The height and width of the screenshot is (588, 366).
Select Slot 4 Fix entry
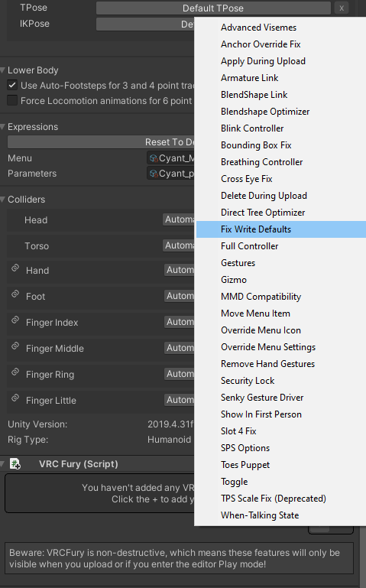click(281, 431)
